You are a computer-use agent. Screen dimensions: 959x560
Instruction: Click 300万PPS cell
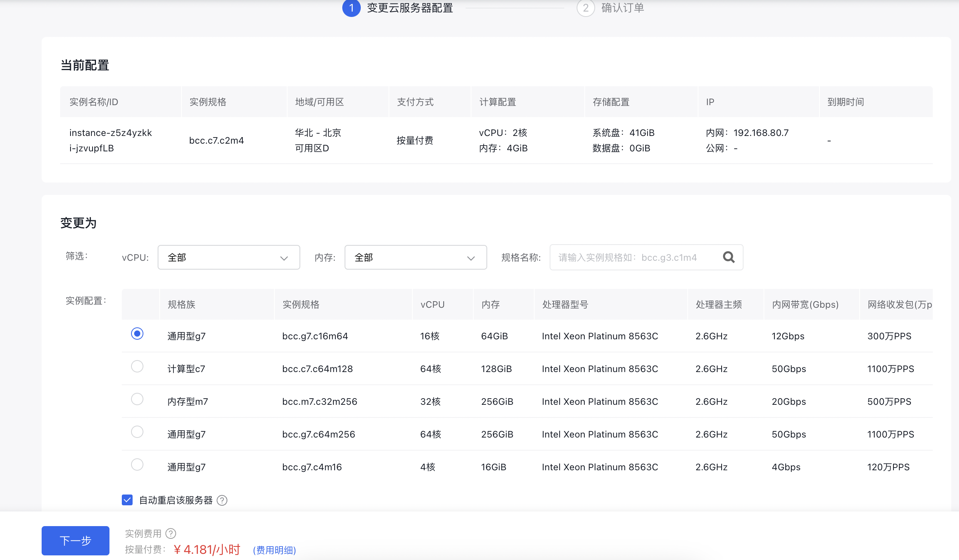point(890,336)
